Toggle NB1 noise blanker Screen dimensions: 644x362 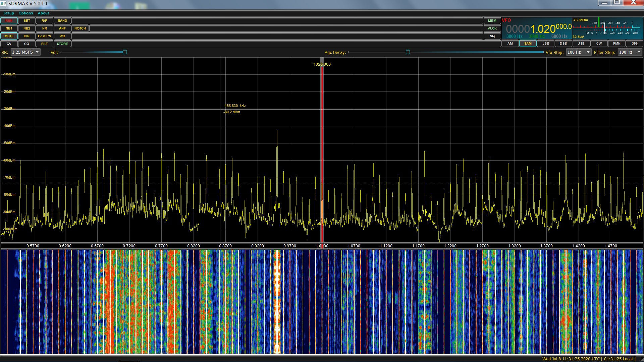(9, 28)
